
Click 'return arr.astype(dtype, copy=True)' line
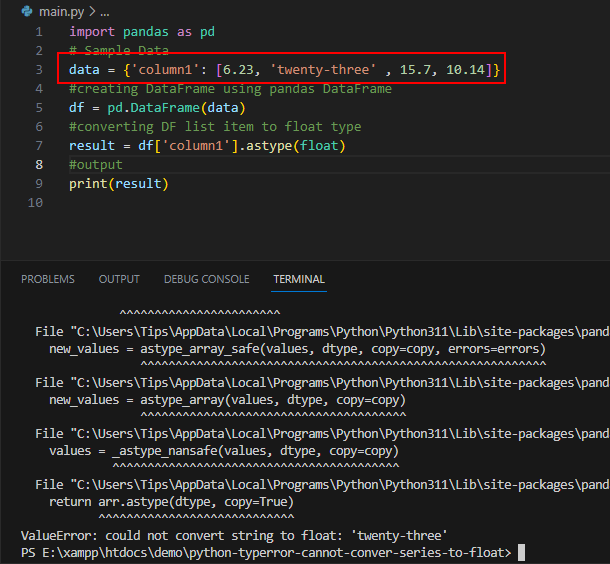pos(171,502)
